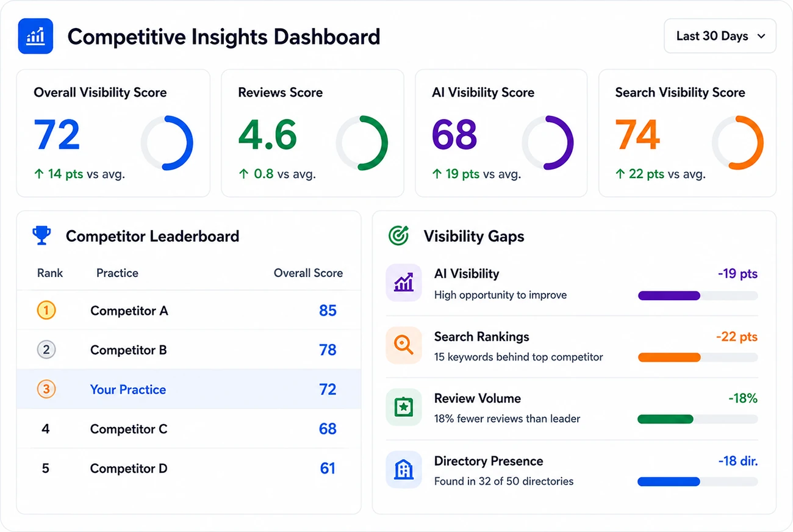Click the green Review Volume star icon
This screenshot has width=793, height=532.
click(404, 407)
